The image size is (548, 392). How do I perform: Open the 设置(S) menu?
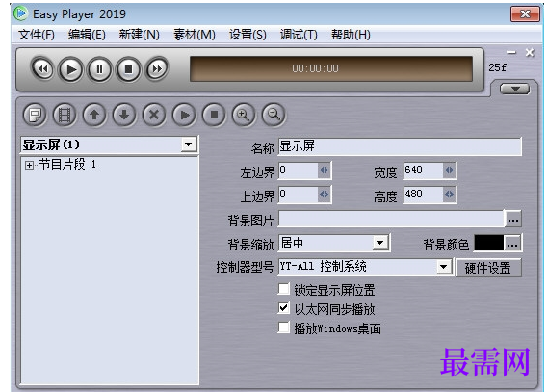click(248, 35)
